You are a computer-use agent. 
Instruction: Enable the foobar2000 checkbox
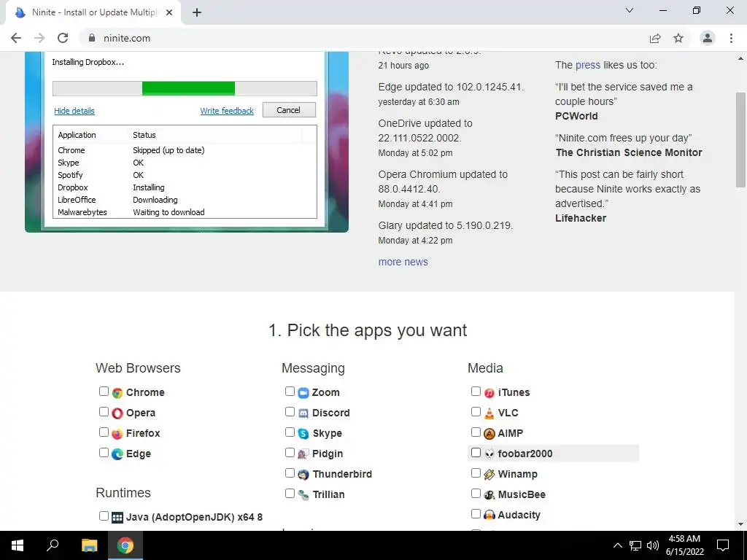pyautogui.click(x=476, y=453)
